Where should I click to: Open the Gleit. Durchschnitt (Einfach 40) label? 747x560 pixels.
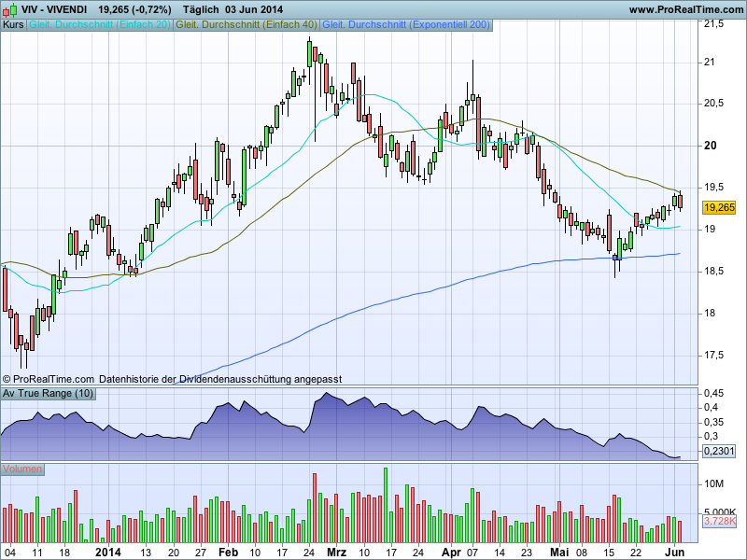pos(247,24)
